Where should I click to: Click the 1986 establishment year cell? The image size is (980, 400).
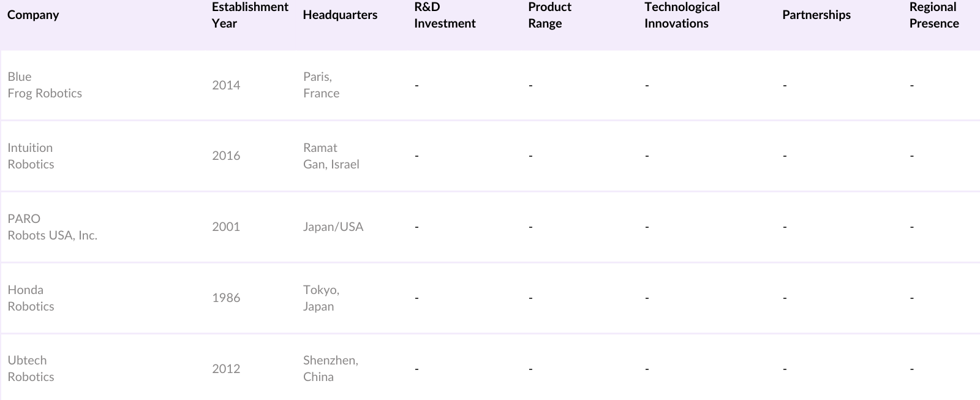coord(226,298)
